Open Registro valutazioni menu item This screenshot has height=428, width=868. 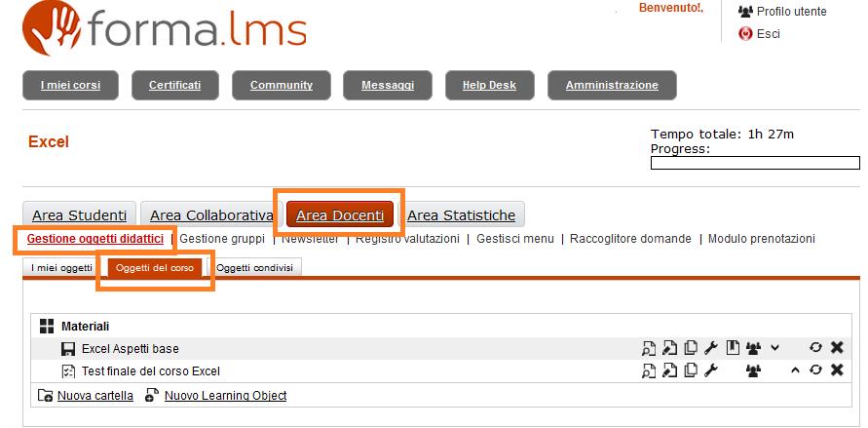click(407, 239)
